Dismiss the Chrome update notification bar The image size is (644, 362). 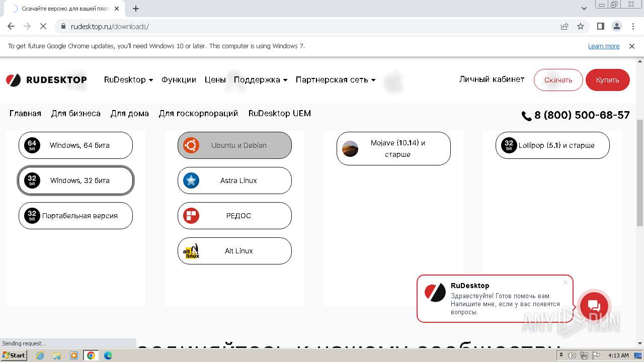tap(632, 46)
